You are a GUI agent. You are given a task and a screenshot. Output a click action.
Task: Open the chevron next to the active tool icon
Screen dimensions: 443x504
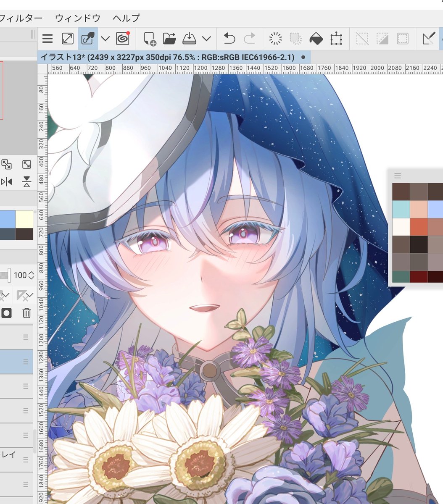pos(104,39)
